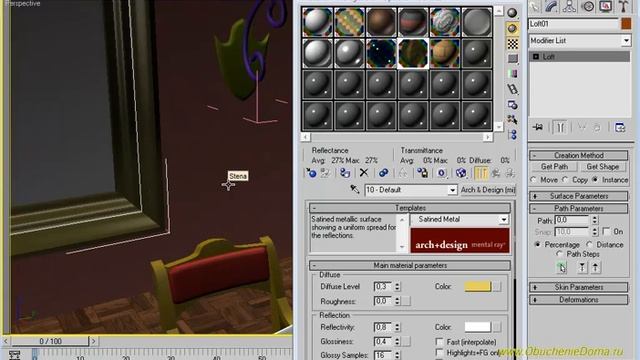The image size is (640, 360).
Task: Select Loft in modifier stack
Action: coord(579,57)
